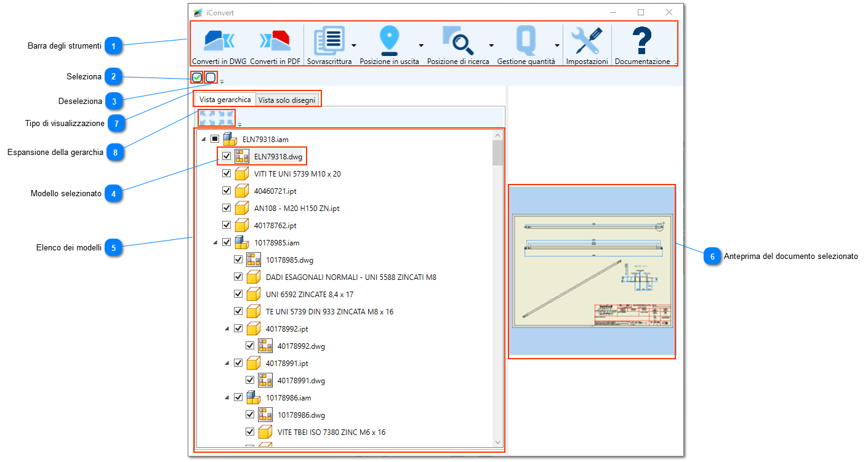Click the assembly icon of 10178985.iam
The image size is (868, 462).
242,242
